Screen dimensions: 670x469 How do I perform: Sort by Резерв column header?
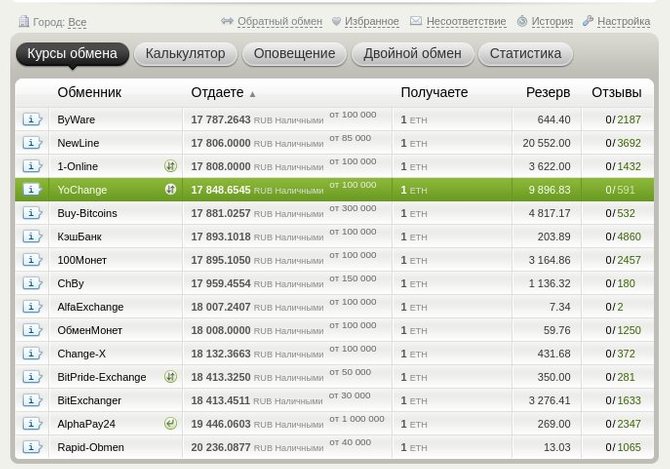pyautogui.click(x=548, y=92)
